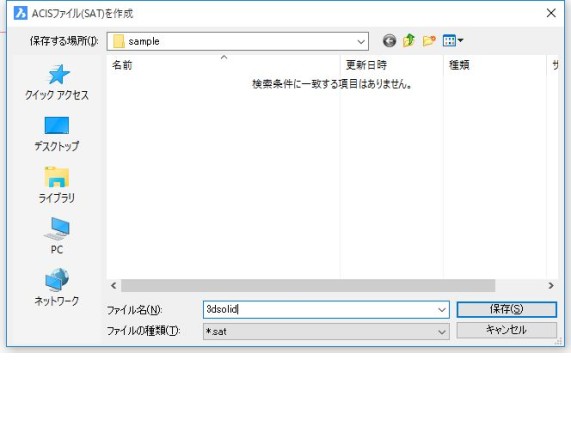Viewport: 571px width, 421px height.
Task: Click the horizontal scrollbar left arrow
Action: click(x=114, y=286)
